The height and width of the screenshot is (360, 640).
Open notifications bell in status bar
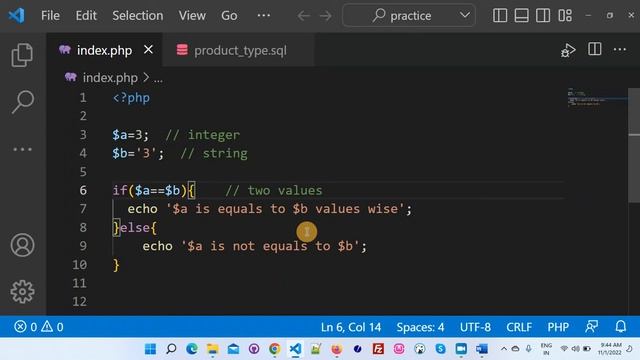coord(620,327)
